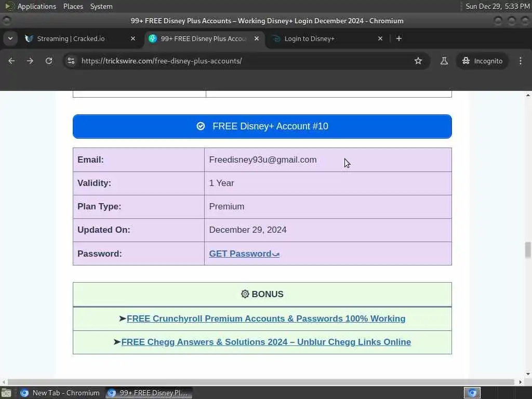Click the 'Premium' plan type value
The image size is (532, 399).
pyautogui.click(x=227, y=207)
